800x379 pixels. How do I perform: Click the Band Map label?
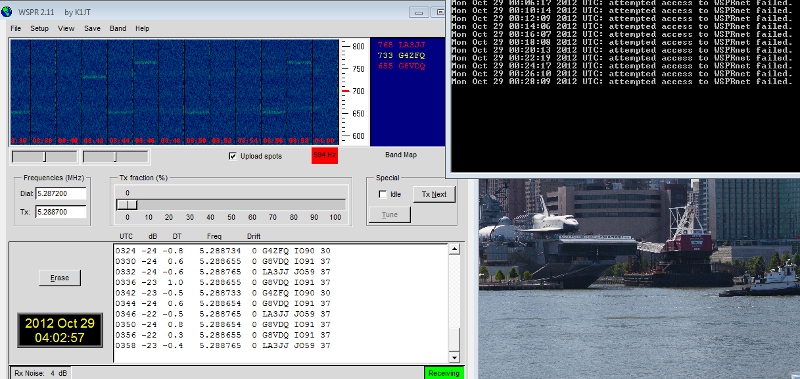click(401, 155)
